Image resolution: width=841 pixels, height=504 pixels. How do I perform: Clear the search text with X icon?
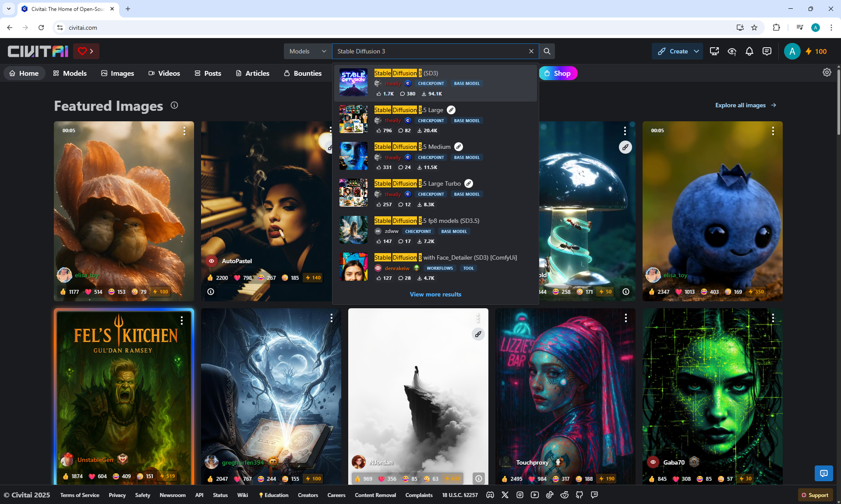[x=531, y=51]
